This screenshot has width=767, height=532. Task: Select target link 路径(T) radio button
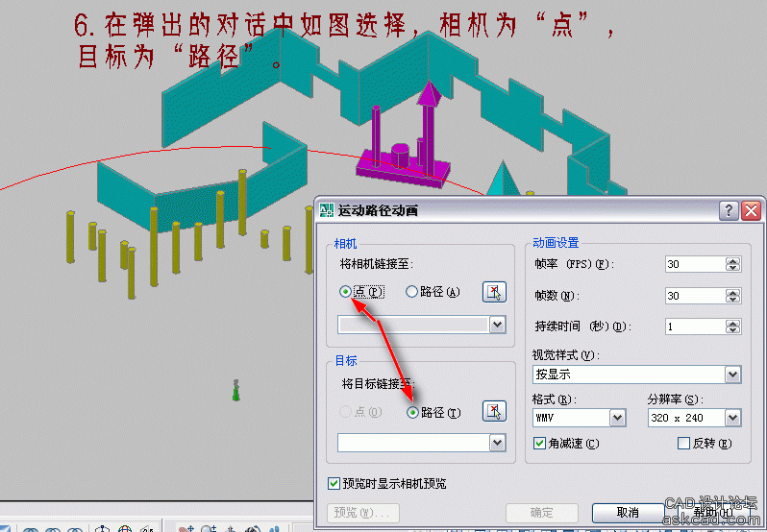click(412, 413)
